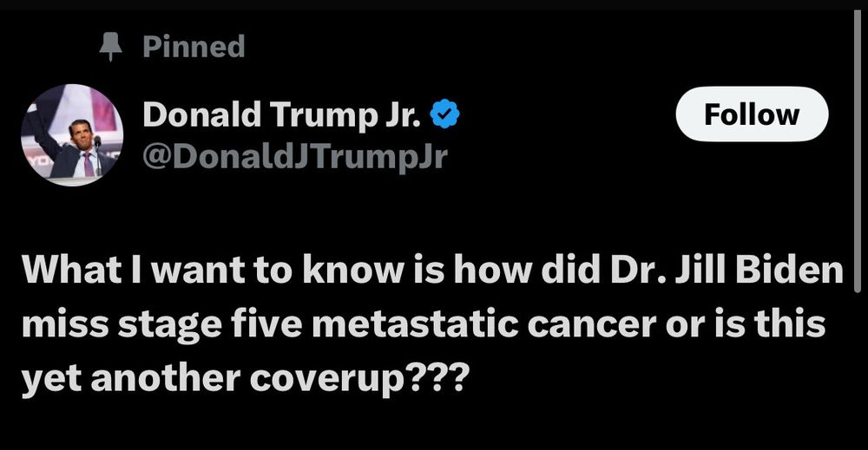Click the phrase 'metastatic cancer' in the post
The image size is (868, 450).
484,324
